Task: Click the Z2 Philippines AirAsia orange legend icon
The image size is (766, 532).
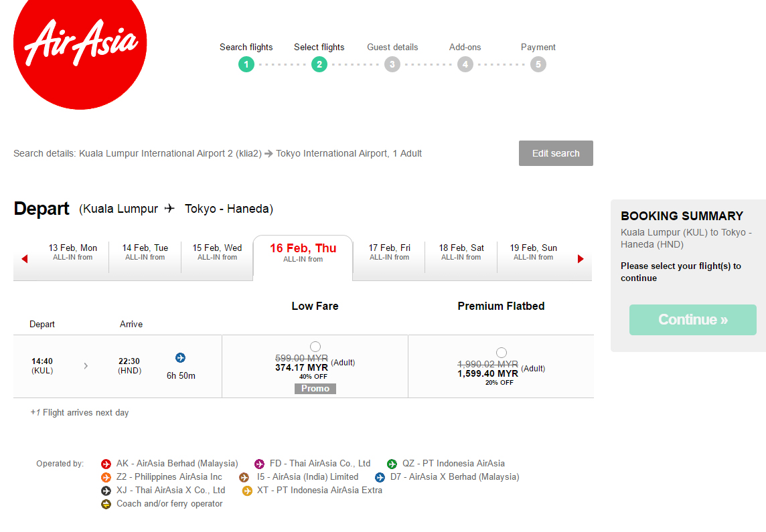Action: tap(106, 477)
